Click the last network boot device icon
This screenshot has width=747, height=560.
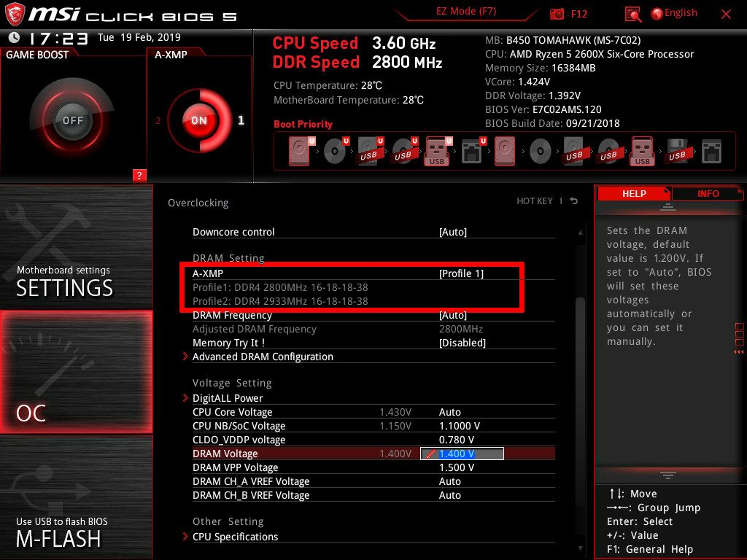(x=711, y=152)
